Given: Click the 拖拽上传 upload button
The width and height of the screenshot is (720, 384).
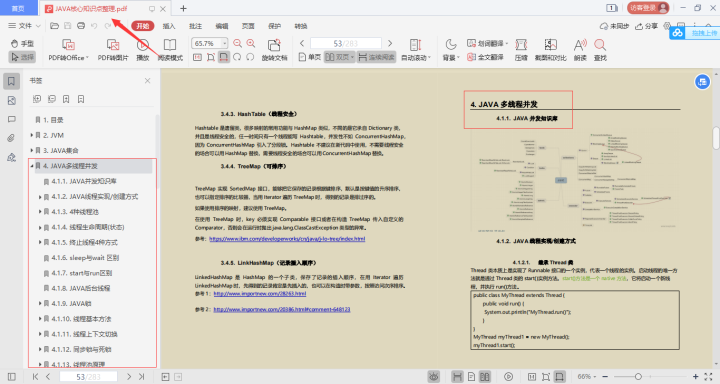Looking at the screenshot, I should point(695,33).
